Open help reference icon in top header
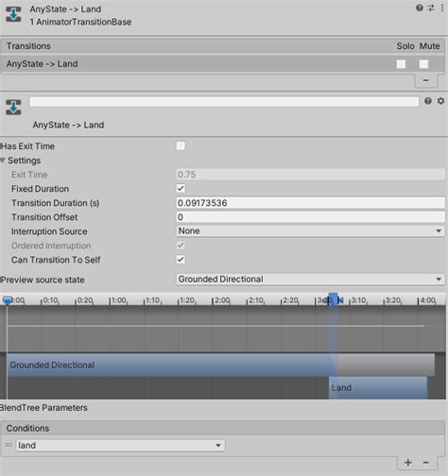The image size is (448, 476). click(420, 8)
